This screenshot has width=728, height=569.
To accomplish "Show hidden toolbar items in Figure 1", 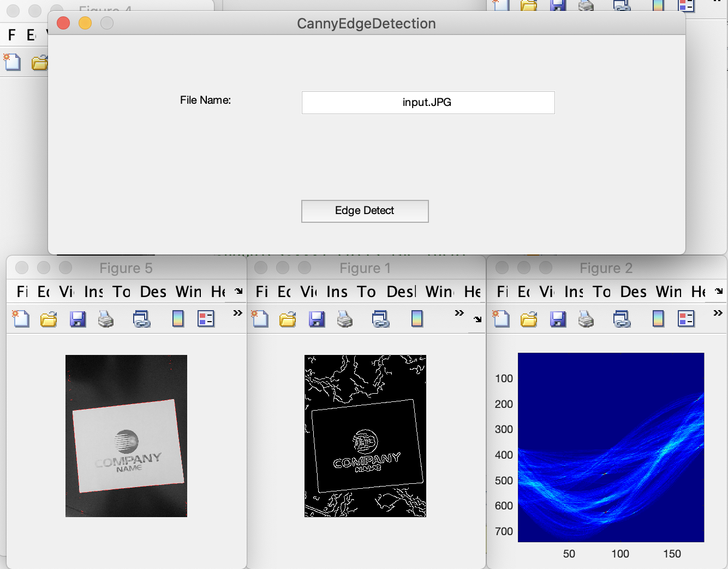I will [459, 313].
